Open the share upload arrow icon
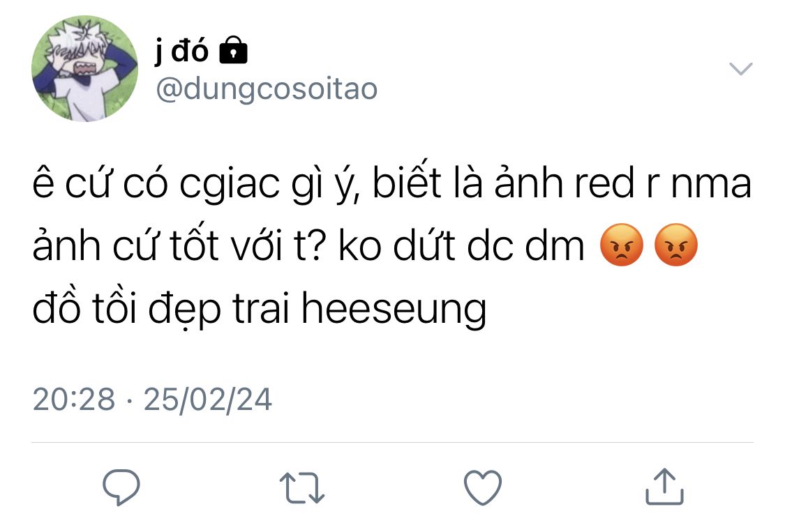Viewport: 785px width, 532px height. (664, 487)
